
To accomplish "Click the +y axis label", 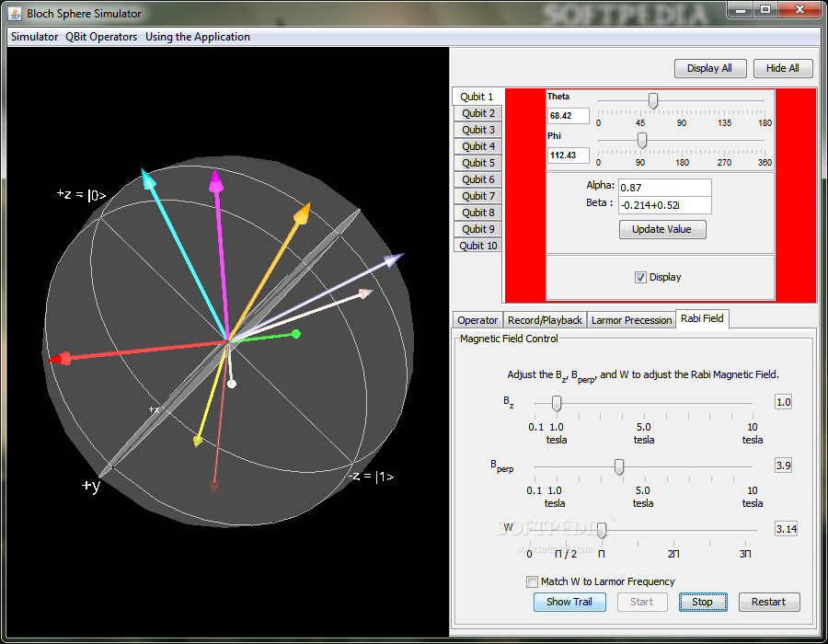I will click(x=91, y=485).
